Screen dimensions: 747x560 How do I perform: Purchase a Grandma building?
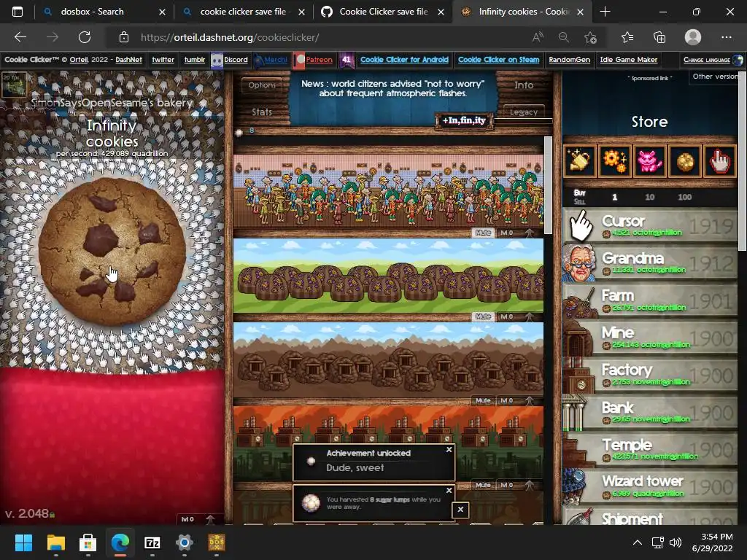pos(650,262)
